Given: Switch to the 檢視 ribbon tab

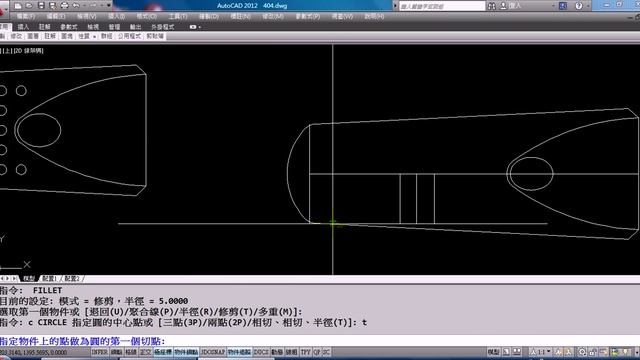Looking at the screenshot, I should tap(93, 27).
